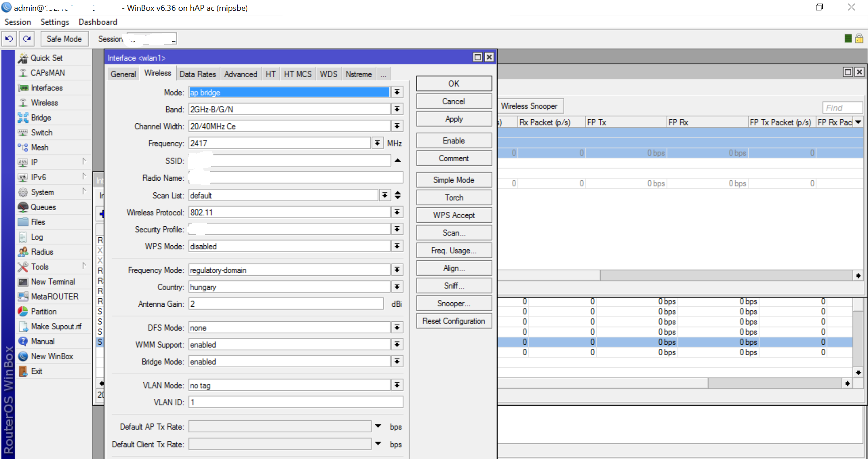Open Manual help icon in sidebar
Viewport: 868px width, 459px height.
23,341
